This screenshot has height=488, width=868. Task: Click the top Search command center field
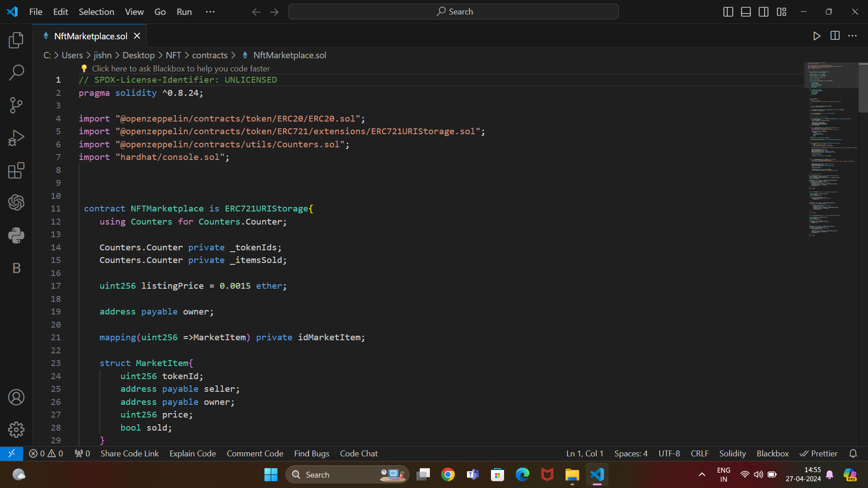[x=453, y=12]
